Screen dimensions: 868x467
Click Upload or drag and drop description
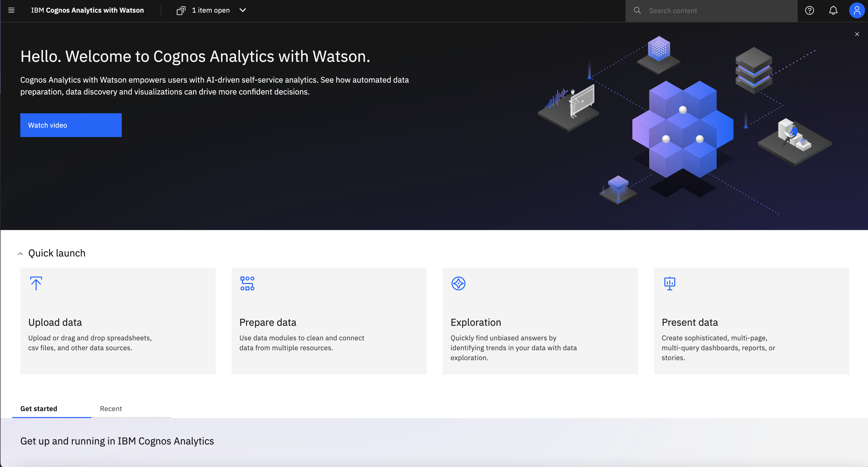(x=90, y=343)
